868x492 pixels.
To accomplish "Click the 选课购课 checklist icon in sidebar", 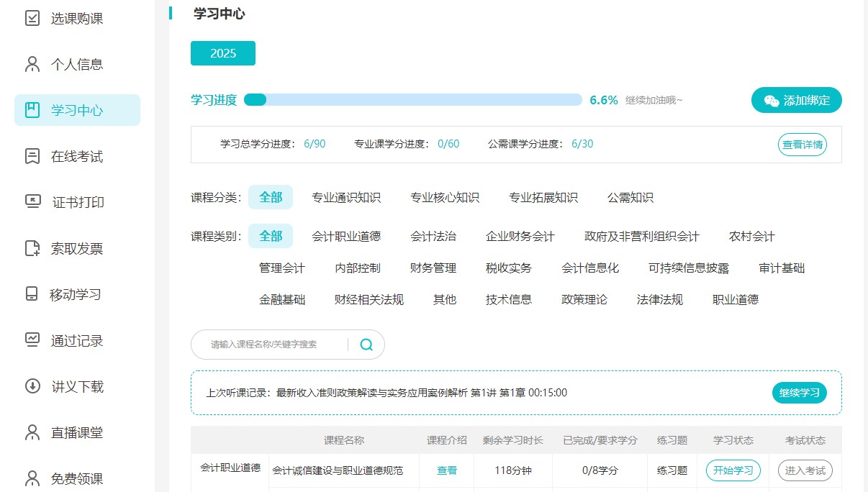I will pos(32,18).
